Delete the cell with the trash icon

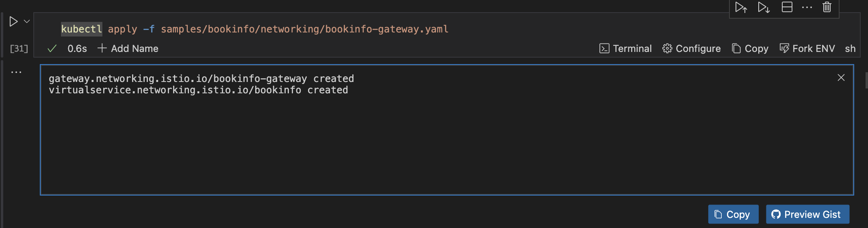827,7
